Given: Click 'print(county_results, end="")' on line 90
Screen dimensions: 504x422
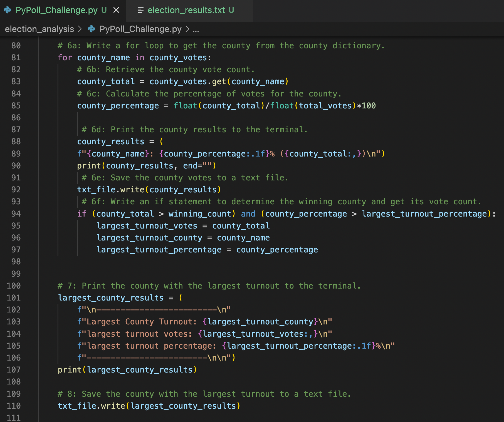Looking at the screenshot, I should coord(147,166).
